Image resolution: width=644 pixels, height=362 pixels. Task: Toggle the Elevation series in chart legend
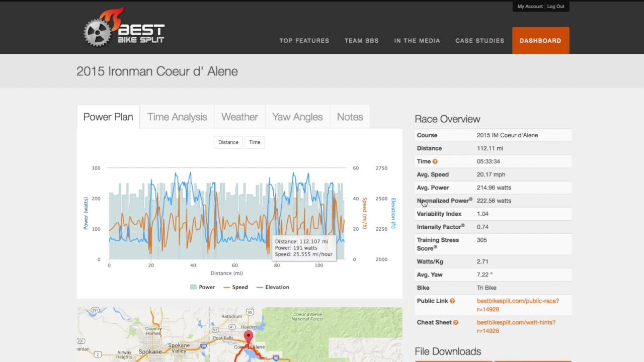(x=273, y=287)
